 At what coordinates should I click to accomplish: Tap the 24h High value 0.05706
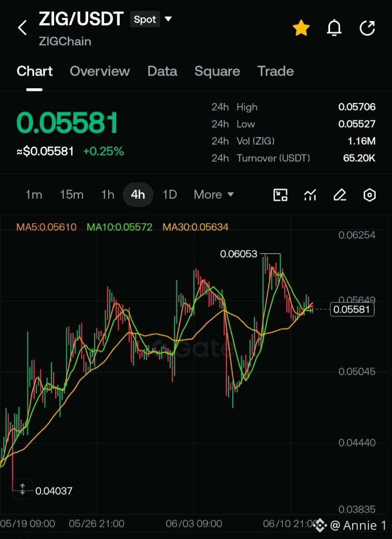tap(357, 107)
